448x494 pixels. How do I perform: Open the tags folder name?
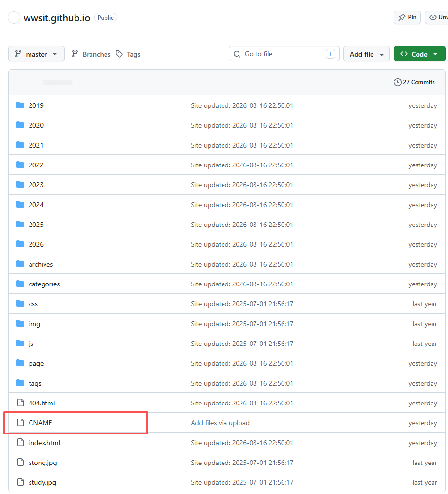coord(35,383)
